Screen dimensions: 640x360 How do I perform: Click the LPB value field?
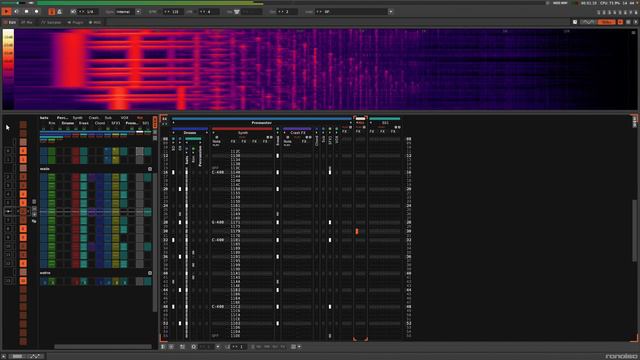pos(208,11)
